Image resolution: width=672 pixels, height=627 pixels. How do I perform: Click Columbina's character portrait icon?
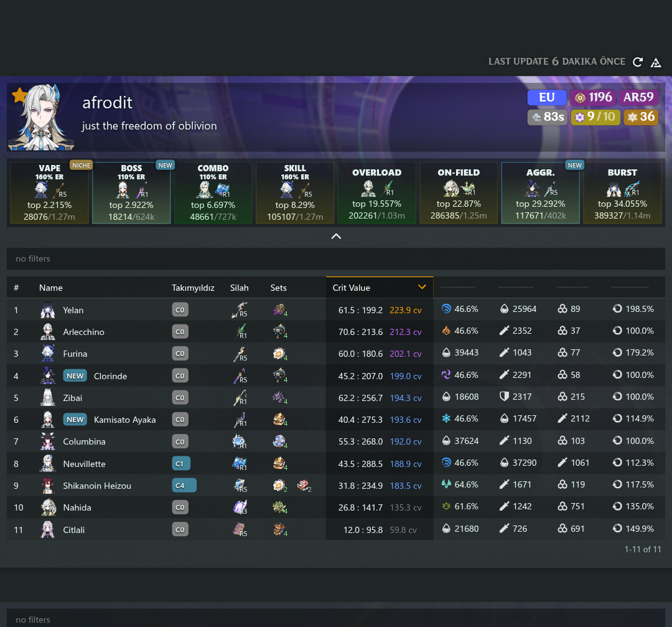[x=47, y=441]
